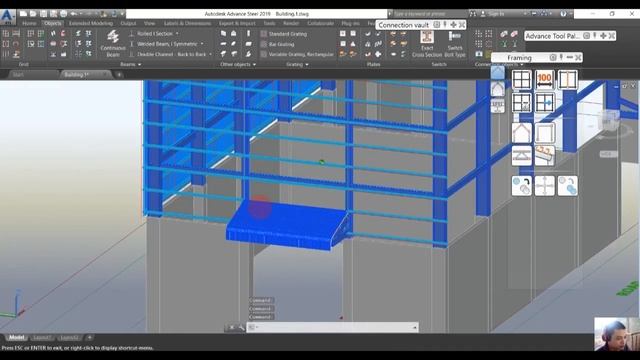Click the 100 distance icon in Framing palette
640x360 pixels.
tap(544, 80)
